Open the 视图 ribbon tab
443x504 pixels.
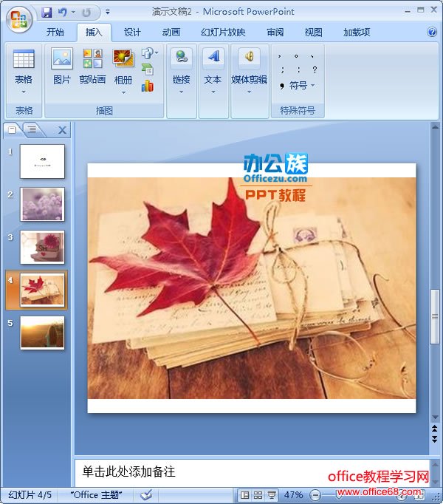click(314, 32)
